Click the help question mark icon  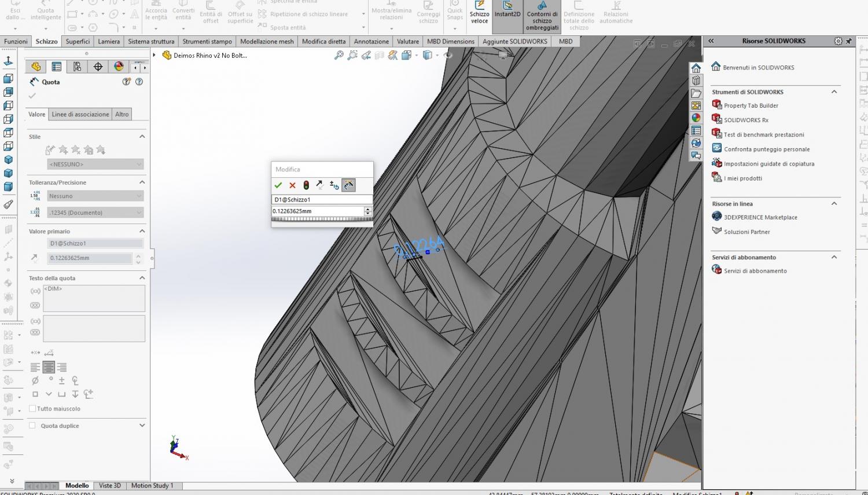click(139, 82)
